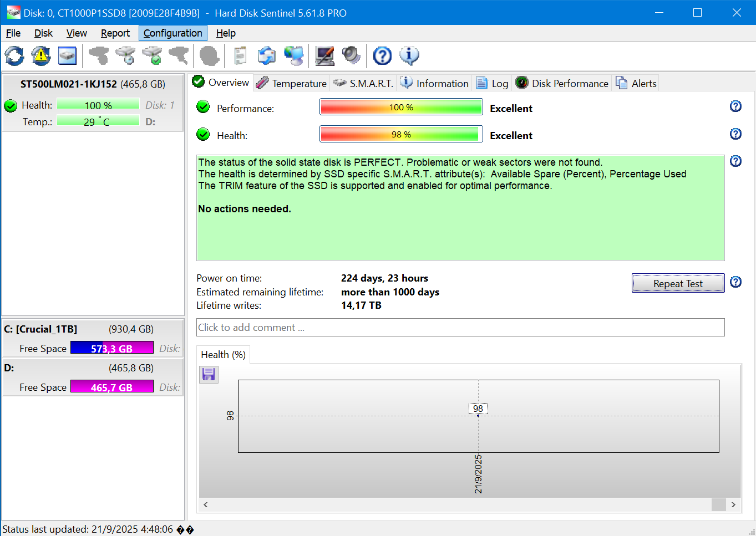756x536 pixels.
Task: Select the C: [Crucial_1TB] partition entry
Action: pos(93,338)
